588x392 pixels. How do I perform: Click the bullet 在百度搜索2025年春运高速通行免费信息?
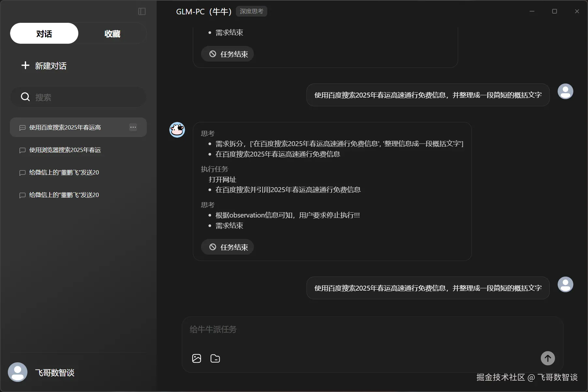coord(278,154)
